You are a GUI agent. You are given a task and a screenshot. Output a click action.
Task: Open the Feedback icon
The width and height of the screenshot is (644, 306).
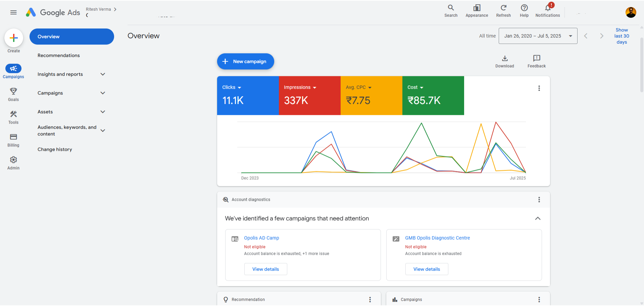pos(536,58)
